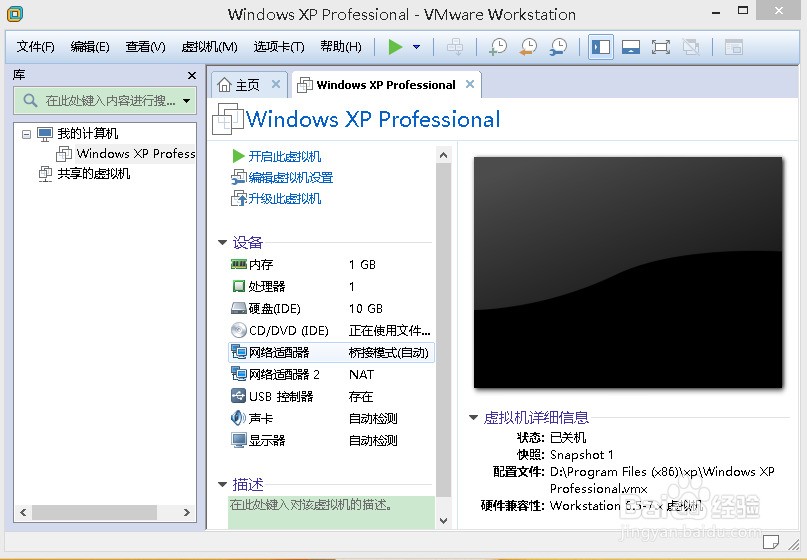This screenshot has height=560, width=807.
Task: Click the library horizontal scrollbar thumb
Action: (x=95, y=512)
